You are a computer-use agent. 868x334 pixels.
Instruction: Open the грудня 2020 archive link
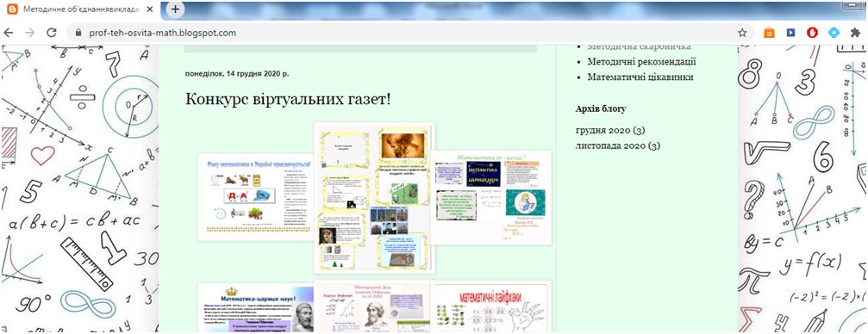point(610,131)
